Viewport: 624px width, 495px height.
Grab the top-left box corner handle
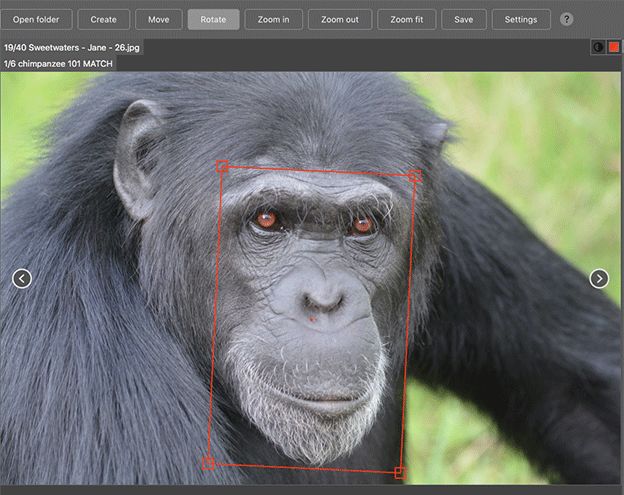tap(222, 166)
